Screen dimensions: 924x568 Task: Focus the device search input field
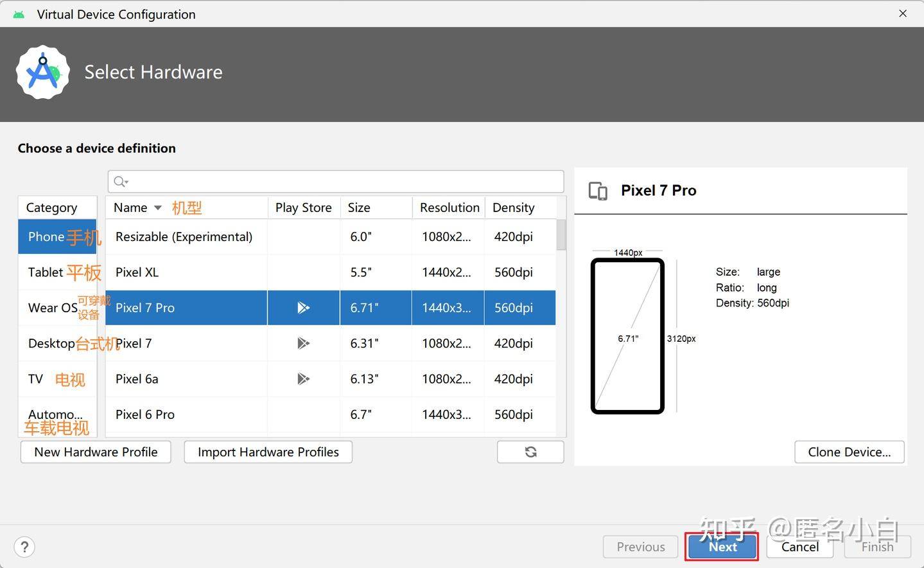click(x=336, y=182)
